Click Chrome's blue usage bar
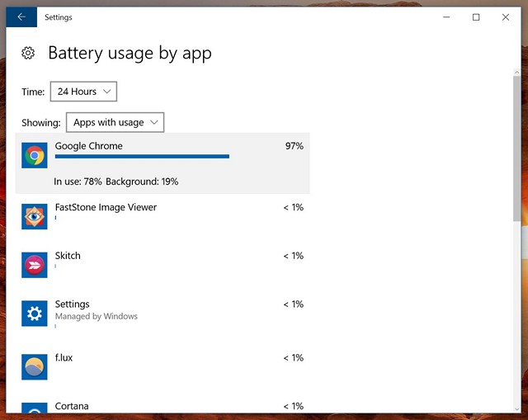Screen dimensions: 528x420 point(142,156)
